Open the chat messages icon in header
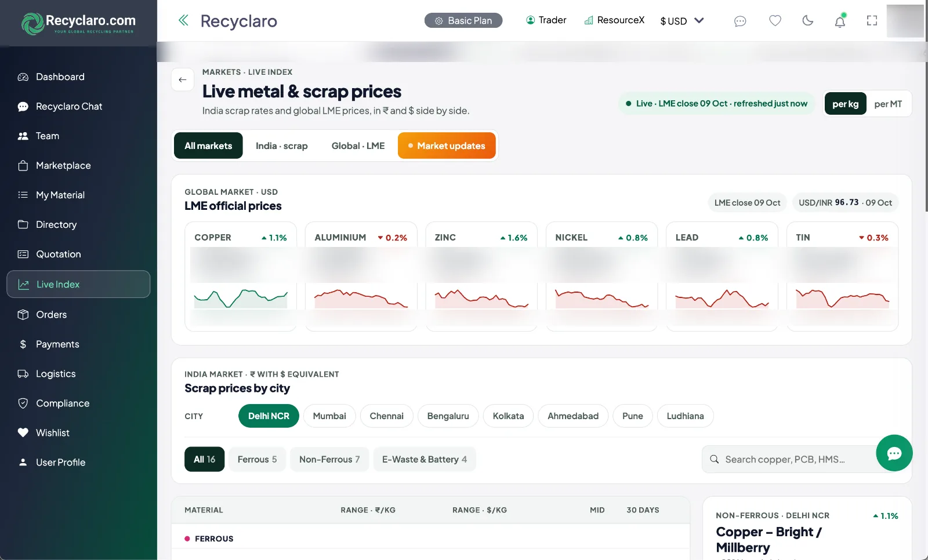Screen dimensions: 928x560 (x=740, y=21)
